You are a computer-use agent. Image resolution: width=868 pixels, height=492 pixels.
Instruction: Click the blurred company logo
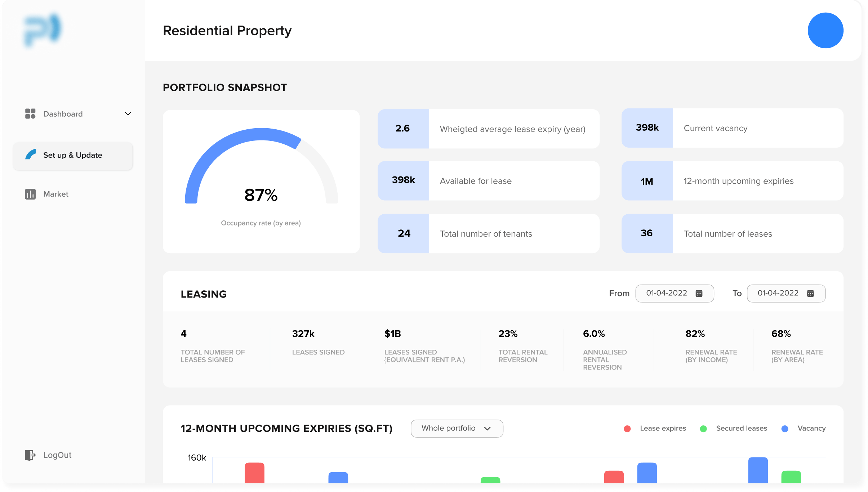(43, 30)
